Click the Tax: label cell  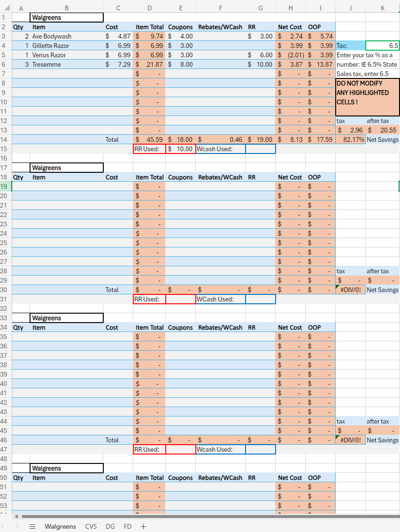coord(350,46)
